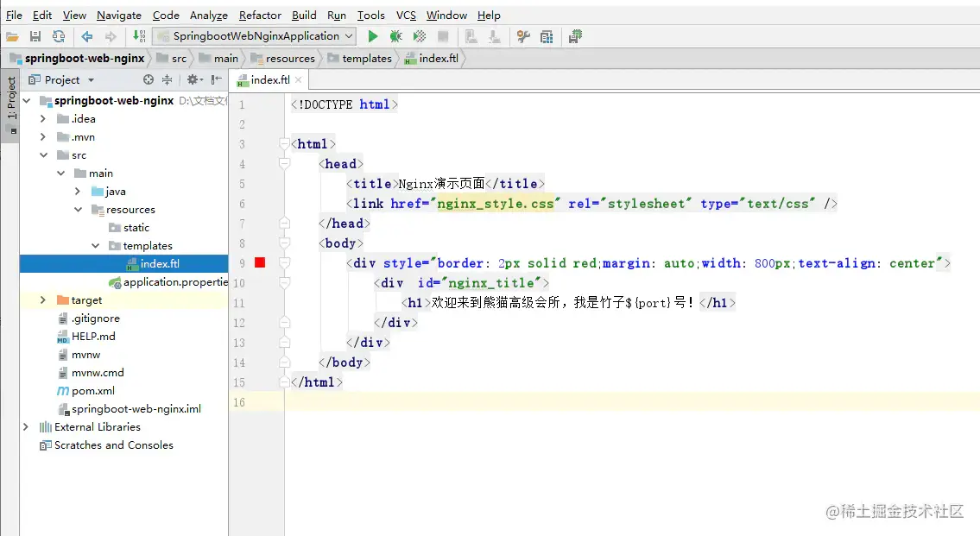This screenshot has height=536, width=980.
Task: Click the red color swatch on line 9
Action: [x=260, y=262]
